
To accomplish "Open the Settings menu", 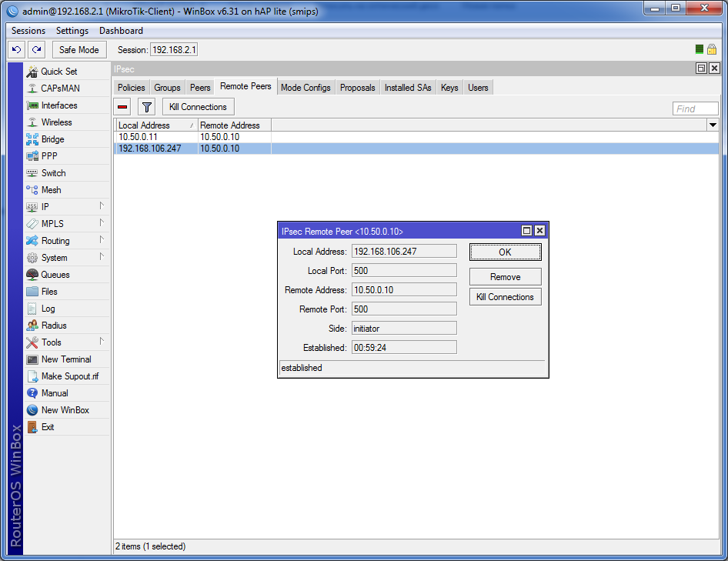I will (x=72, y=31).
